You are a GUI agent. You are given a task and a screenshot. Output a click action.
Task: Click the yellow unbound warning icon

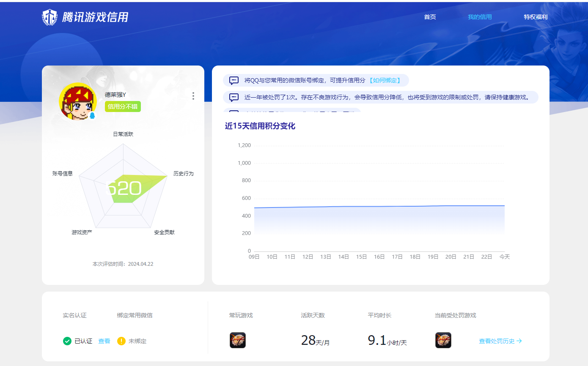click(x=121, y=341)
